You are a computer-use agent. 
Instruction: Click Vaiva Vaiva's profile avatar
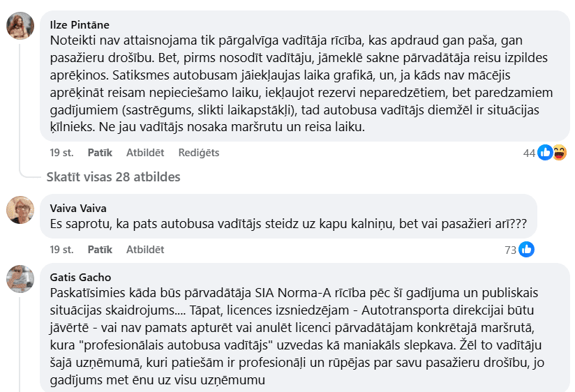20,209
